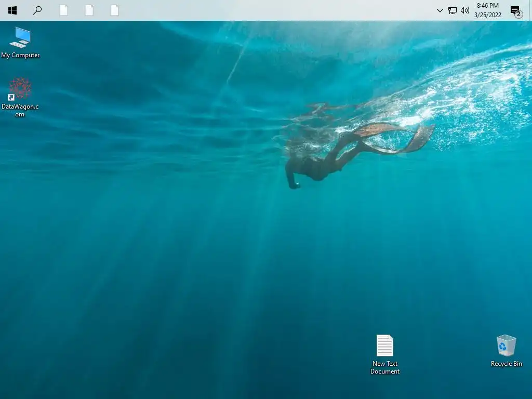Click blank taskbar icon beside the search magnifier
532x399 pixels.
click(63, 10)
